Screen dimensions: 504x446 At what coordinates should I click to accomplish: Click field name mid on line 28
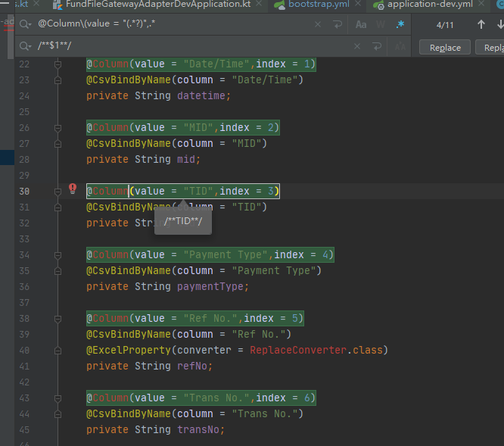point(186,159)
